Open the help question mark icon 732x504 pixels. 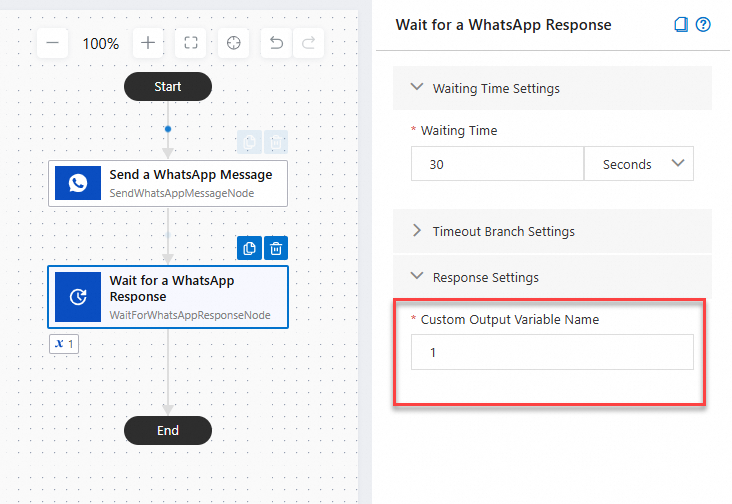[703, 24]
